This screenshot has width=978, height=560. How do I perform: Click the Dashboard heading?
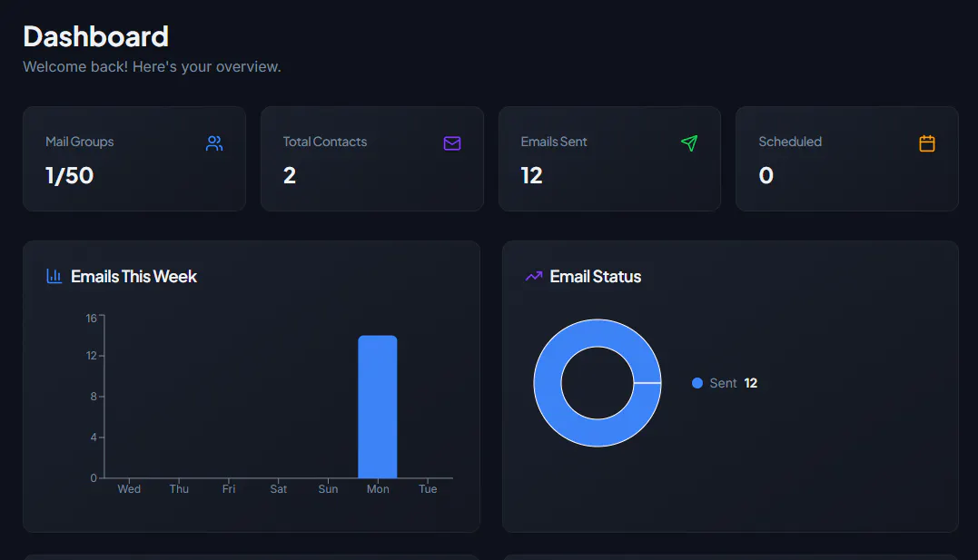coord(95,37)
